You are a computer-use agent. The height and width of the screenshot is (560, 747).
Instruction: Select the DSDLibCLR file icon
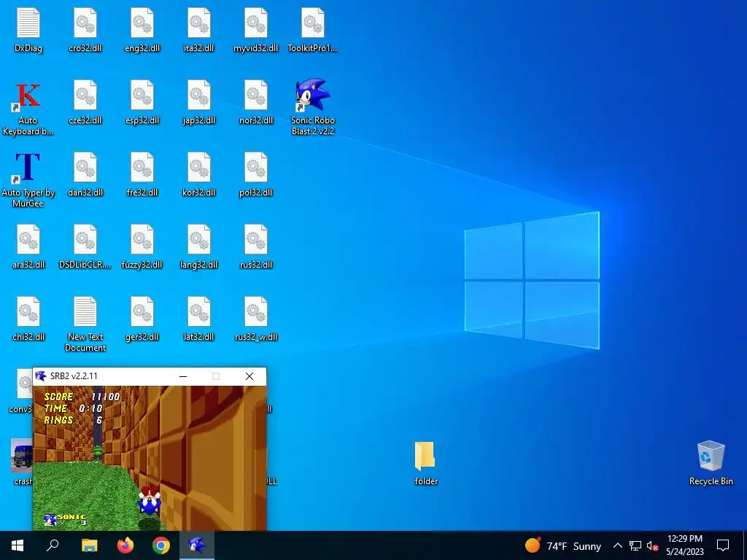pos(85,240)
